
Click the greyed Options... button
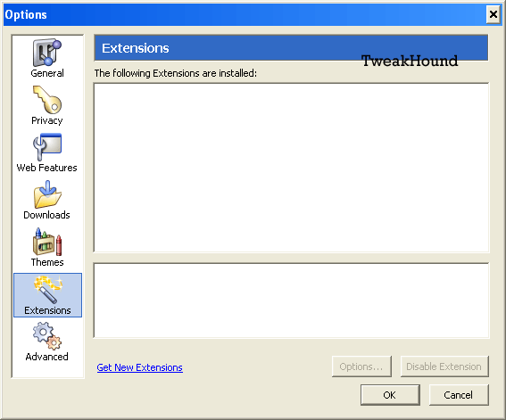361,366
